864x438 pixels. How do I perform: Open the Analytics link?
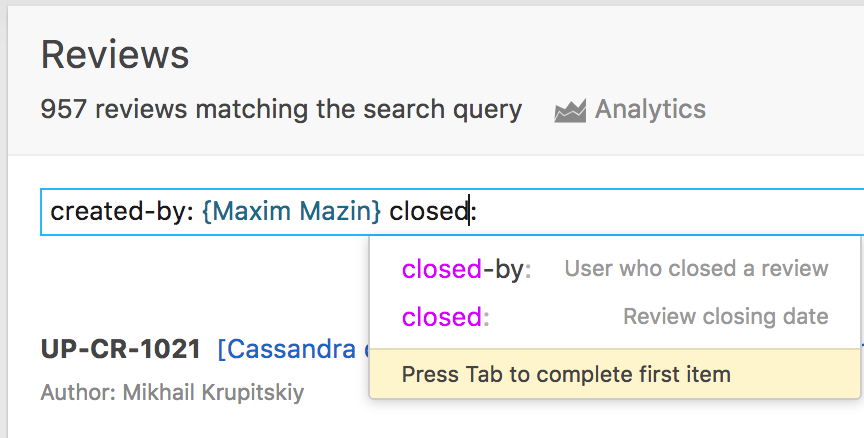coord(650,109)
